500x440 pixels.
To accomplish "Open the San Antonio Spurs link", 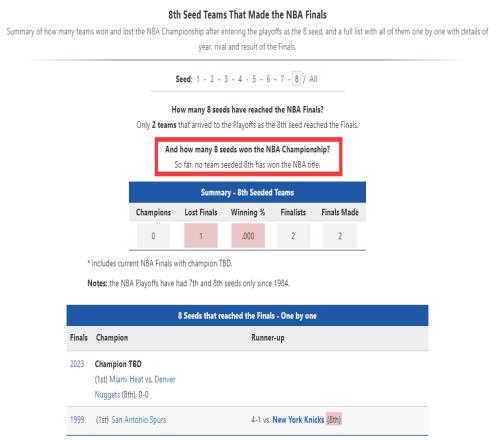I will coord(139,420).
